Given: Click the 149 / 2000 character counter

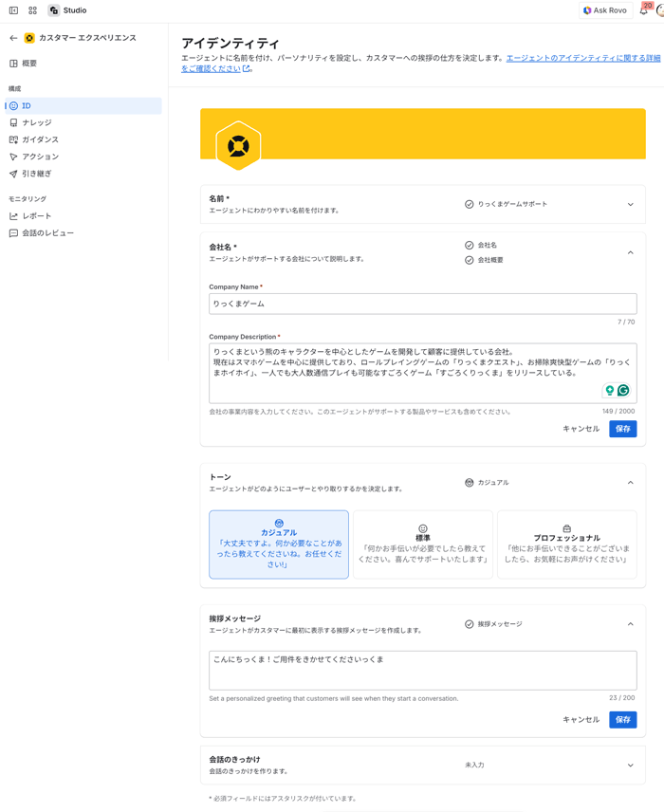Looking at the screenshot, I should (618, 411).
